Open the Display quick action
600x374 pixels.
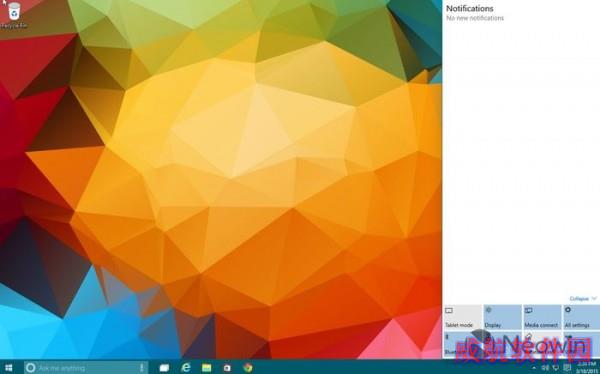click(x=502, y=317)
